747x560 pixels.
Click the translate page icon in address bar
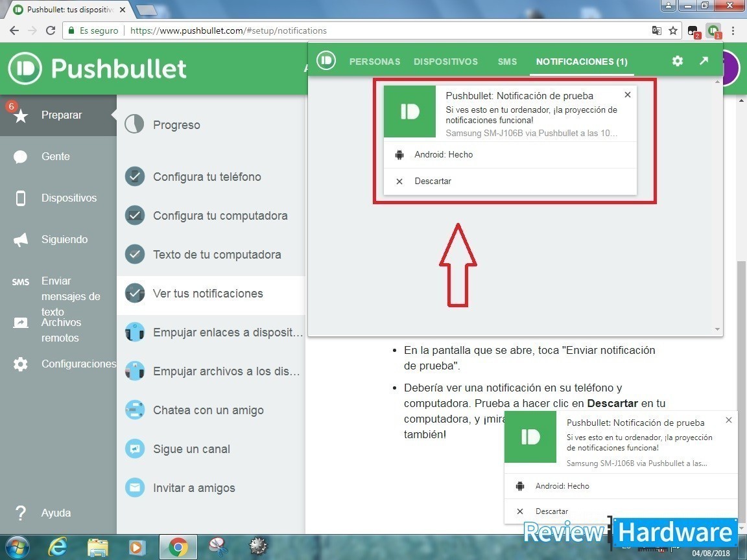(x=656, y=30)
